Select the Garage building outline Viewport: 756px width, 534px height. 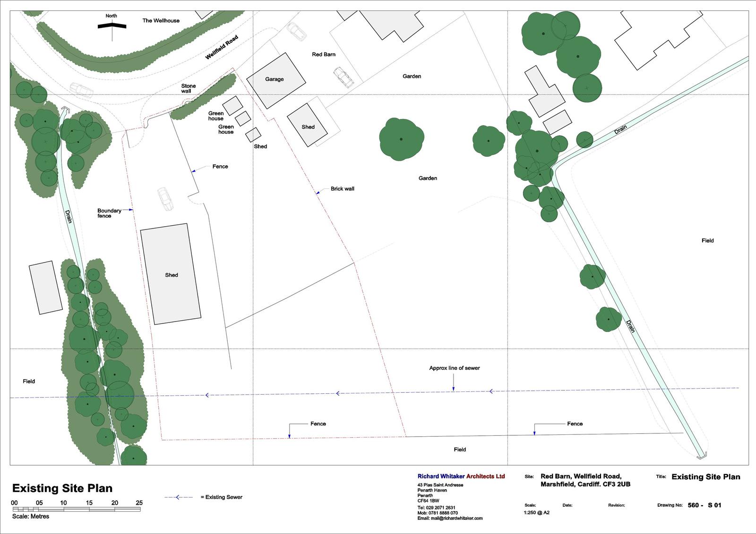tap(275, 80)
